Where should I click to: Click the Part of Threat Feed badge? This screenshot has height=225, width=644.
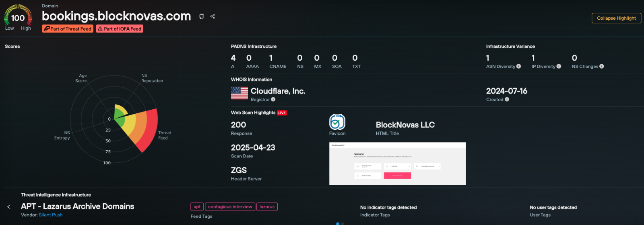click(68, 29)
